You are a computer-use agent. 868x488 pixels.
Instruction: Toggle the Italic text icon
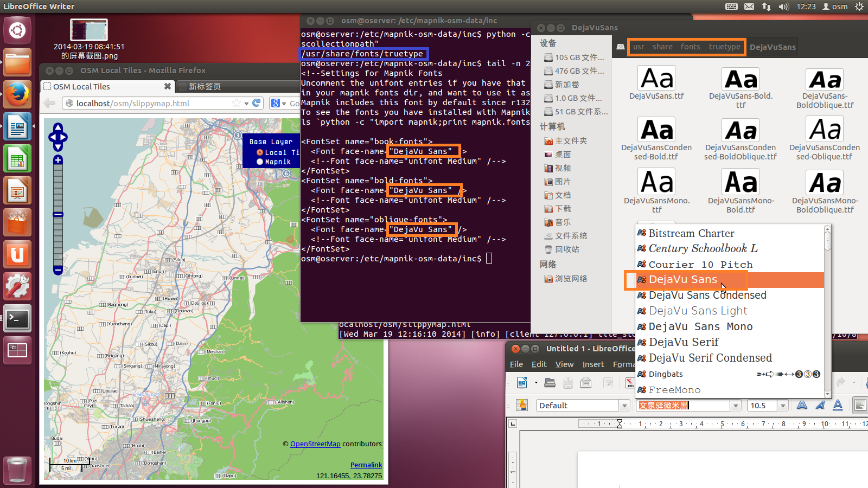820,405
